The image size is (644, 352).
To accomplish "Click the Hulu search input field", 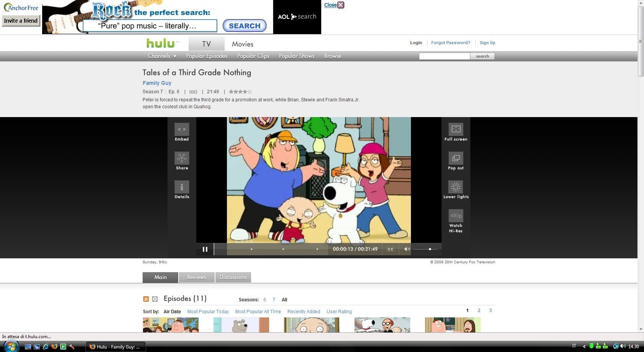I will (444, 56).
